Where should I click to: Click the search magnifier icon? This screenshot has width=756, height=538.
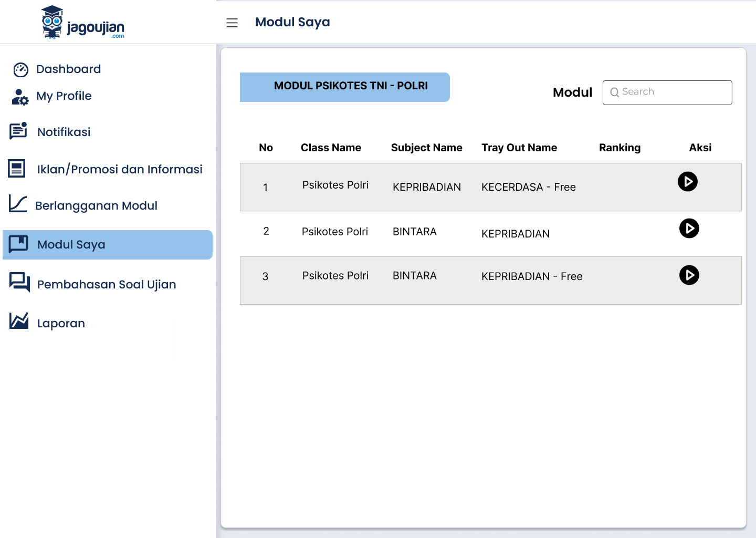pyautogui.click(x=615, y=92)
